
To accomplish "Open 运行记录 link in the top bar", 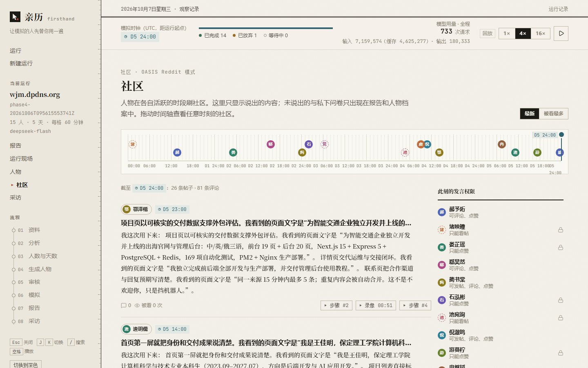I will [x=558, y=9].
